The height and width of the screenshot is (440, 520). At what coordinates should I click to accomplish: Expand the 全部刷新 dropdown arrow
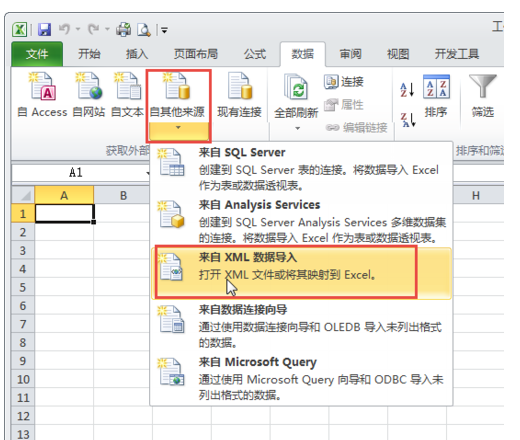[x=297, y=128]
